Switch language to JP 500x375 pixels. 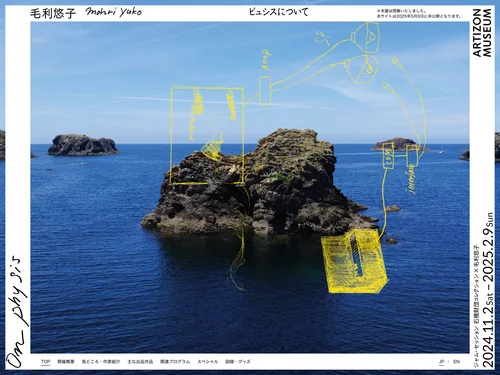point(442,362)
